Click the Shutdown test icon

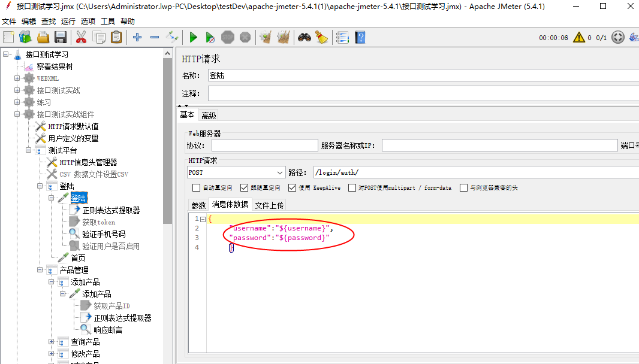[x=245, y=38]
